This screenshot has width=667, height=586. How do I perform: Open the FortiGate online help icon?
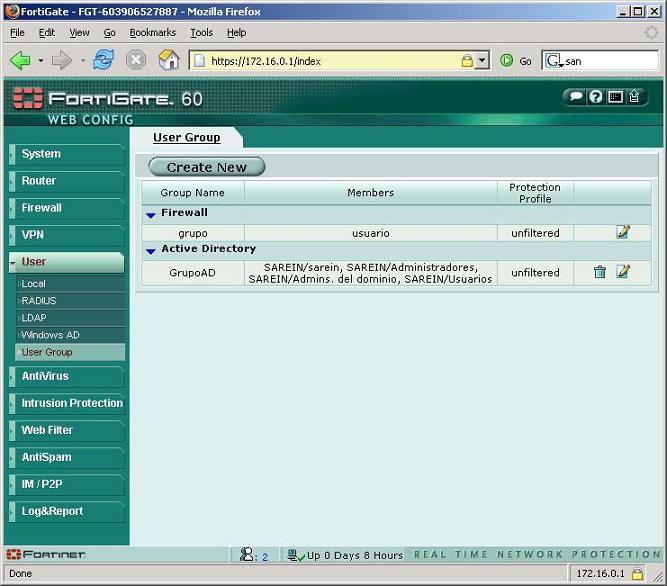(595, 97)
